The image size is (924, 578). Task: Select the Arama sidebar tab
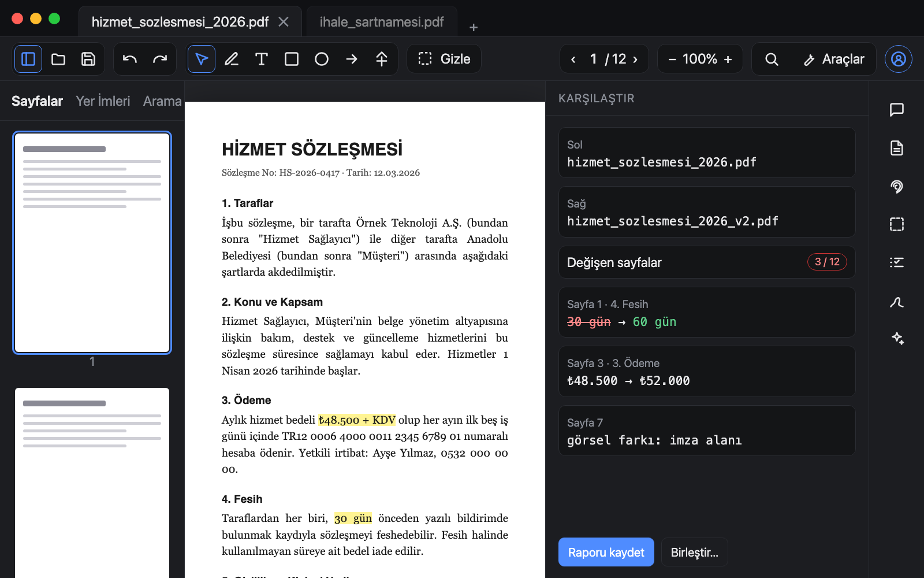pos(162,101)
